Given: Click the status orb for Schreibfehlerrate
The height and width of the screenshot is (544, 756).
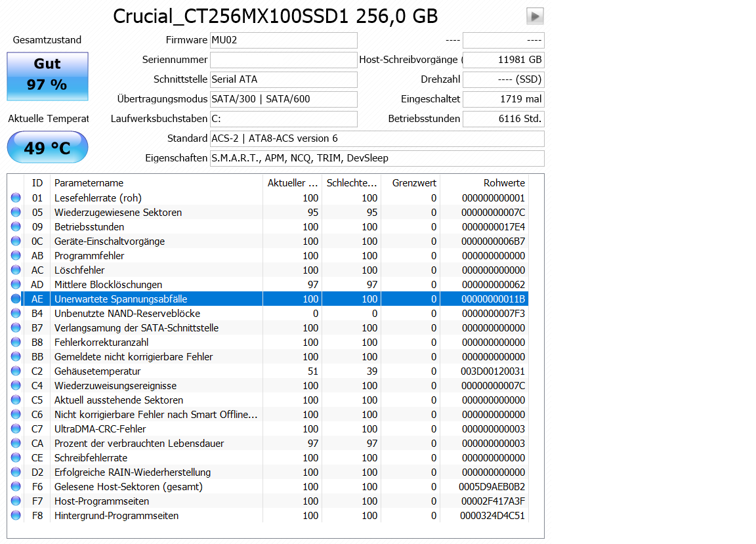Looking at the screenshot, I should point(16,457).
